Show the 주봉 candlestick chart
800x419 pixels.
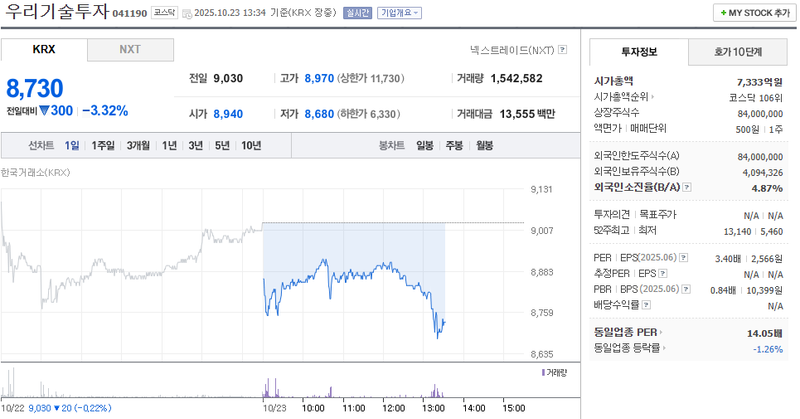coord(454,146)
